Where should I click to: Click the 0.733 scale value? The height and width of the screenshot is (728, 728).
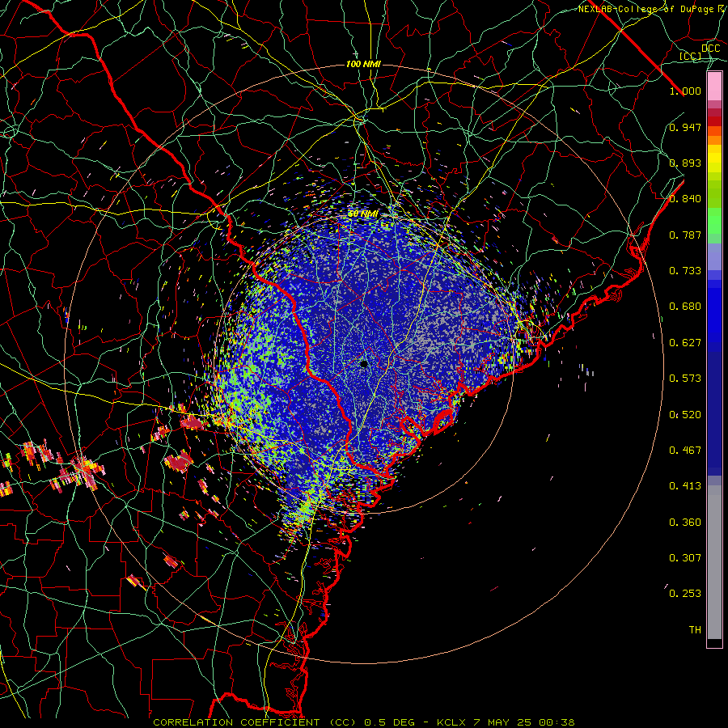[x=685, y=271]
